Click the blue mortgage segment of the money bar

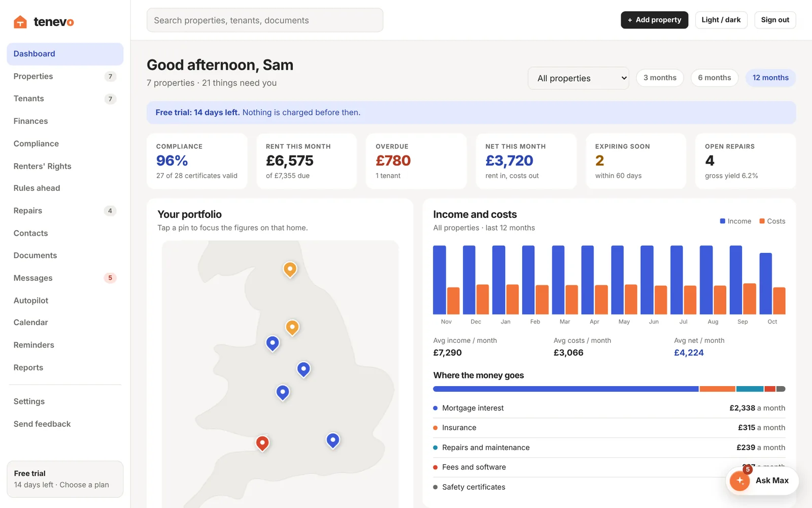point(566,389)
